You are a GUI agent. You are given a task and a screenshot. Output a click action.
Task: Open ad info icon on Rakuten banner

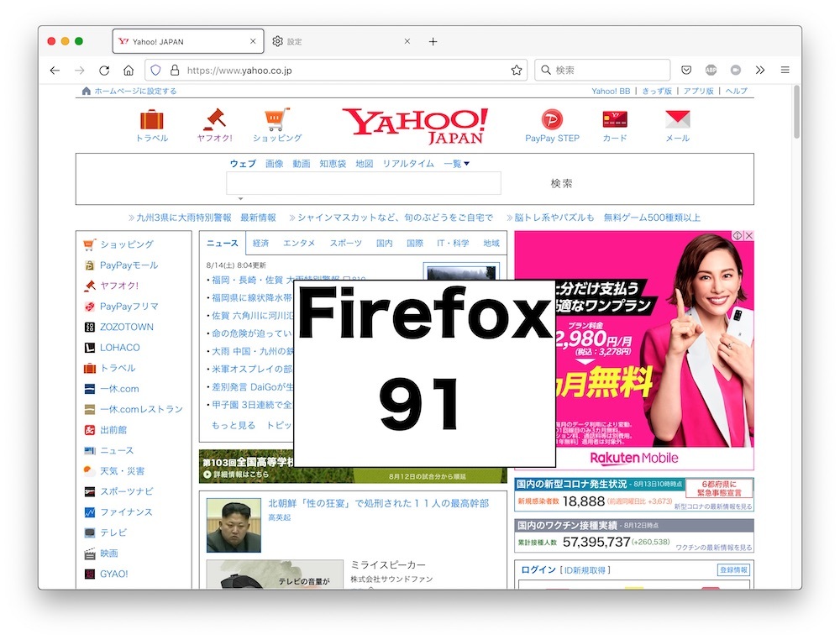[738, 235]
